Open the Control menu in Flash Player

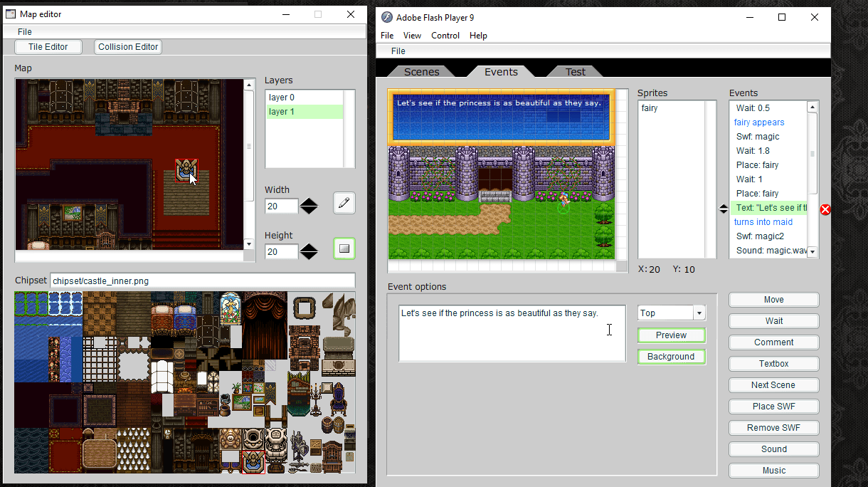point(445,36)
